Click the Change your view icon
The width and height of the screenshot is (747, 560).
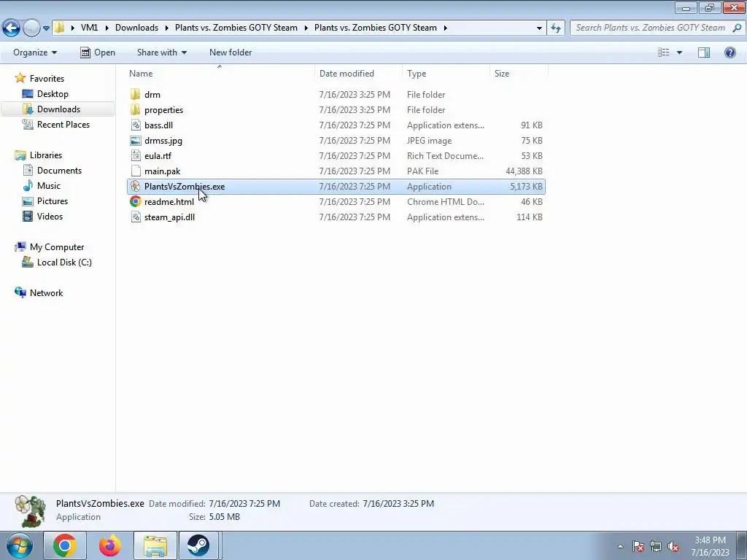664,52
